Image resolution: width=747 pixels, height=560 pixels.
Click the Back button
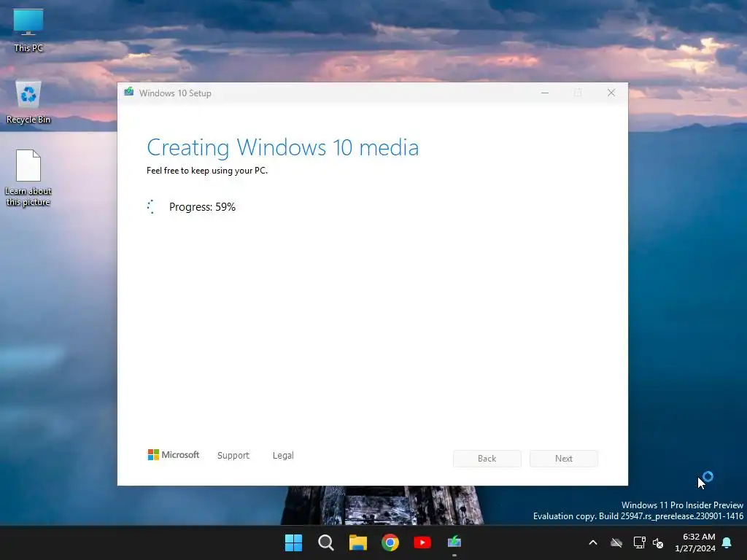(487, 458)
